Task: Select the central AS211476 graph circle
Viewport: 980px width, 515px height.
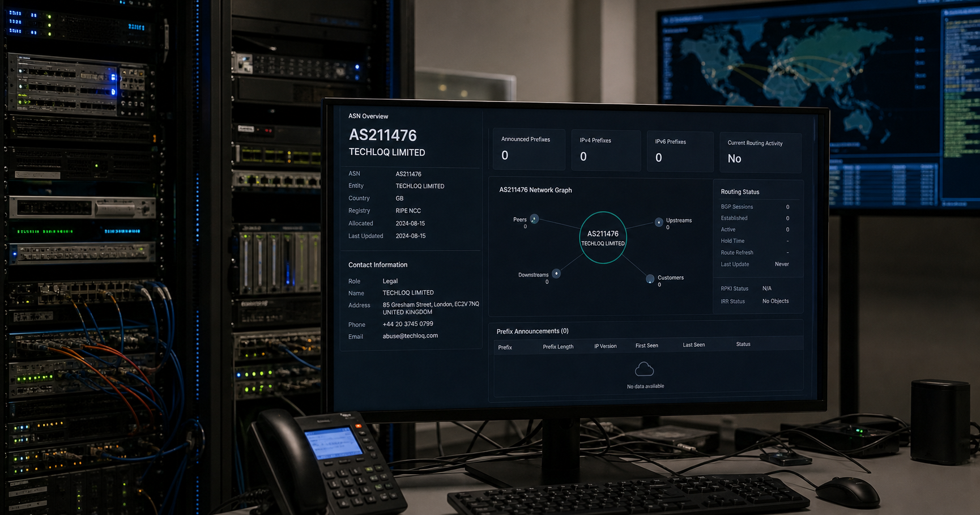Action: point(603,238)
